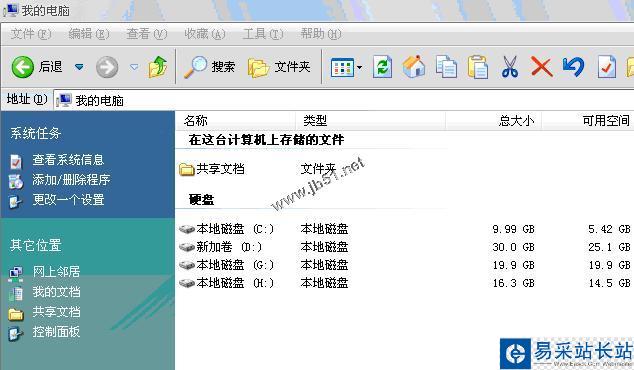Click the G: drive disk icon
The image size is (634, 370).
click(x=187, y=265)
